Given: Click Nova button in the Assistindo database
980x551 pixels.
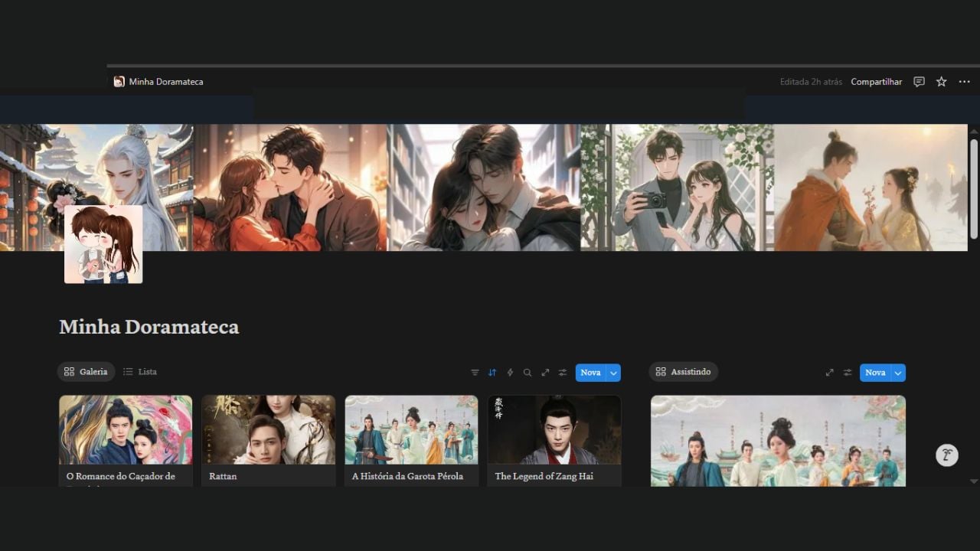Looking at the screenshot, I should click(x=875, y=373).
